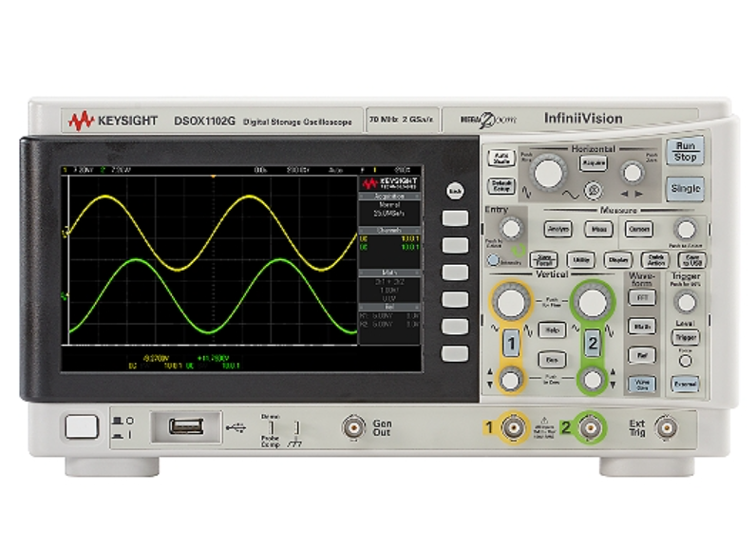Toggle the channel 2 key

tap(593, 343)
